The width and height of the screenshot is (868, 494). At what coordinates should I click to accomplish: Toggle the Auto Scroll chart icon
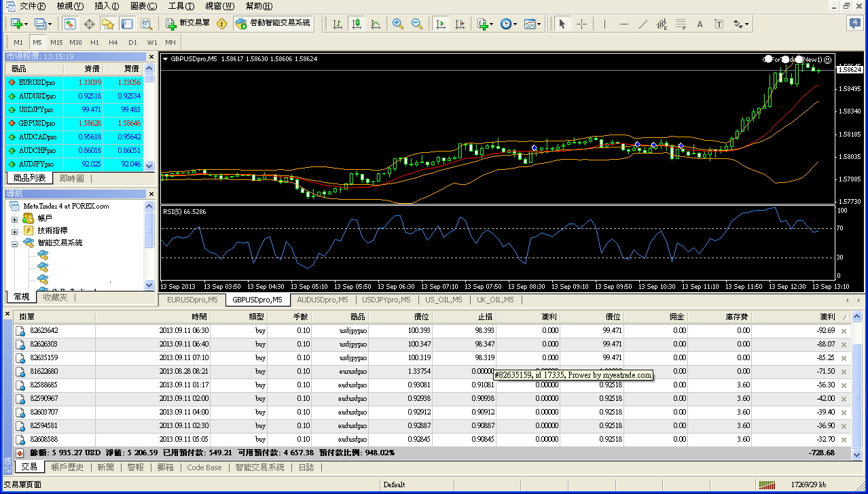[x=441, y=24]
